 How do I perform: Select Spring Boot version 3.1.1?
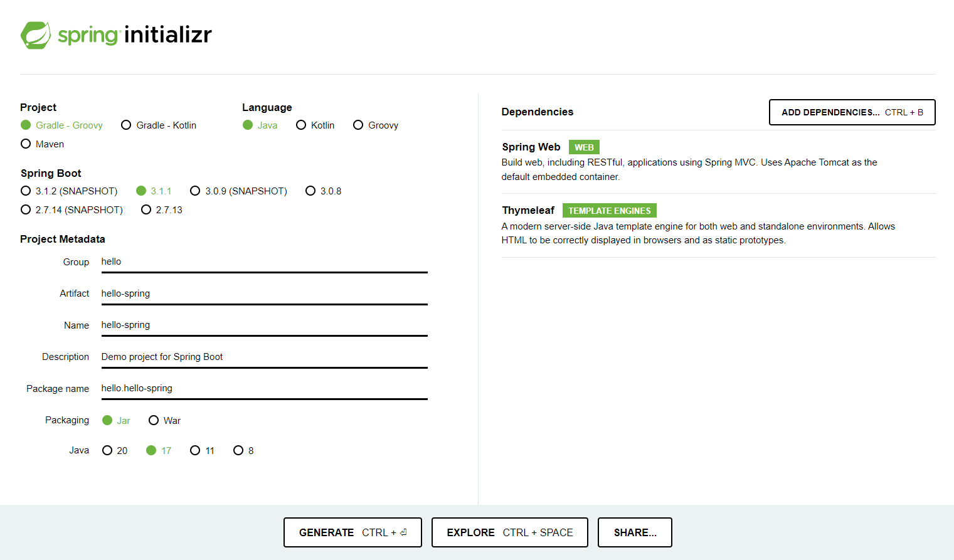pos(154,191)
